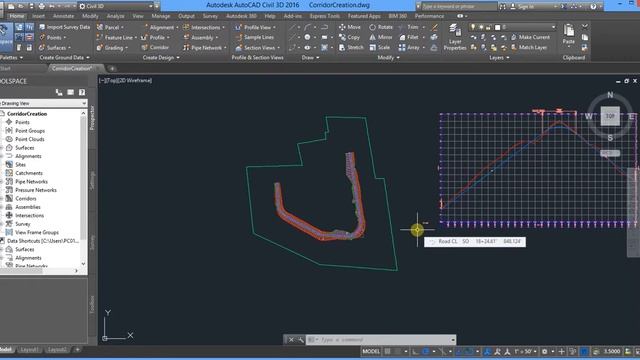The width and height of the screenshot is (640, 360).
Task: Click the Print icon in quick access toolbar
Action: (x=41, y=6)
